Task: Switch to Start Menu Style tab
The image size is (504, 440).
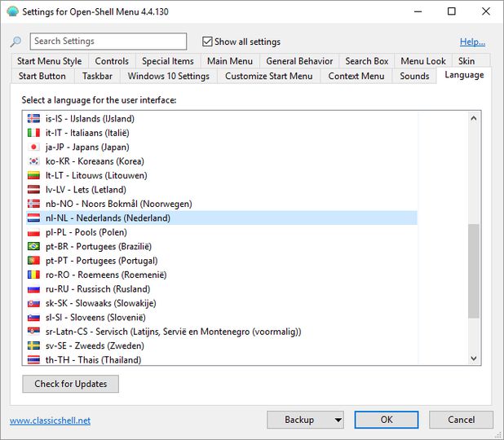Action: [x=49, y=61]
